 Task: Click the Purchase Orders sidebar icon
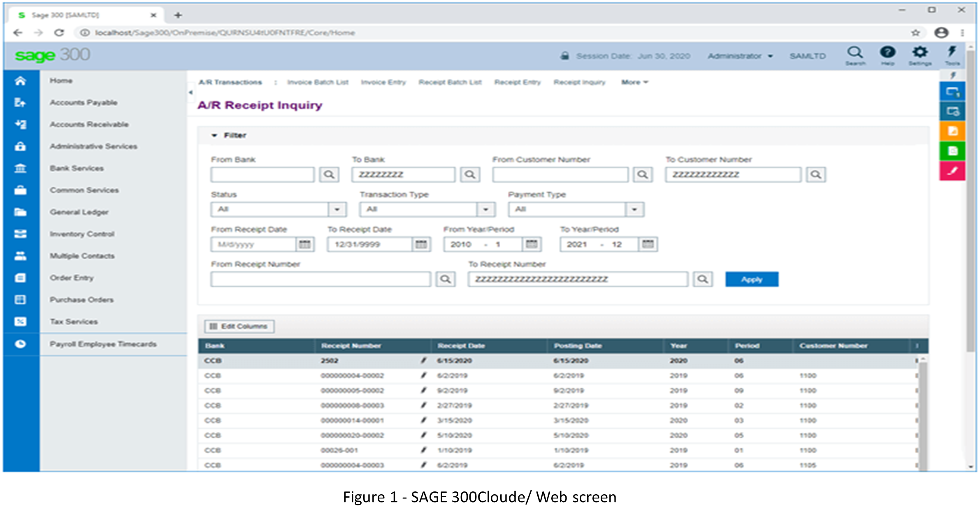(x=20, y=299)
